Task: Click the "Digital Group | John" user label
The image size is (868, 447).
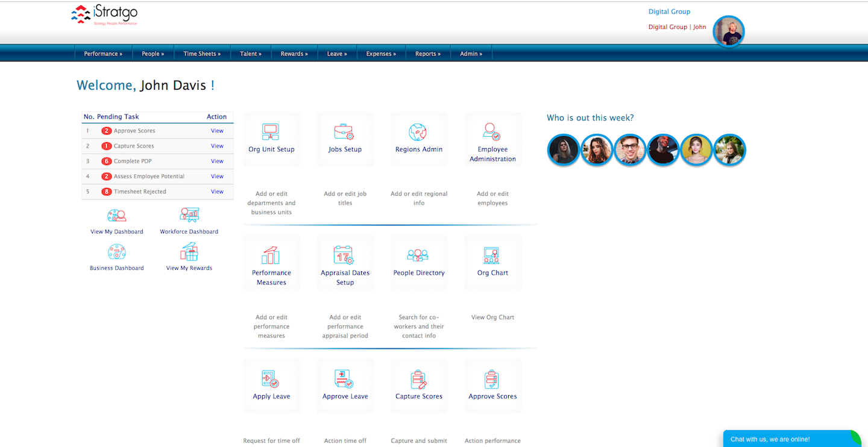Action: pos(677,27)
